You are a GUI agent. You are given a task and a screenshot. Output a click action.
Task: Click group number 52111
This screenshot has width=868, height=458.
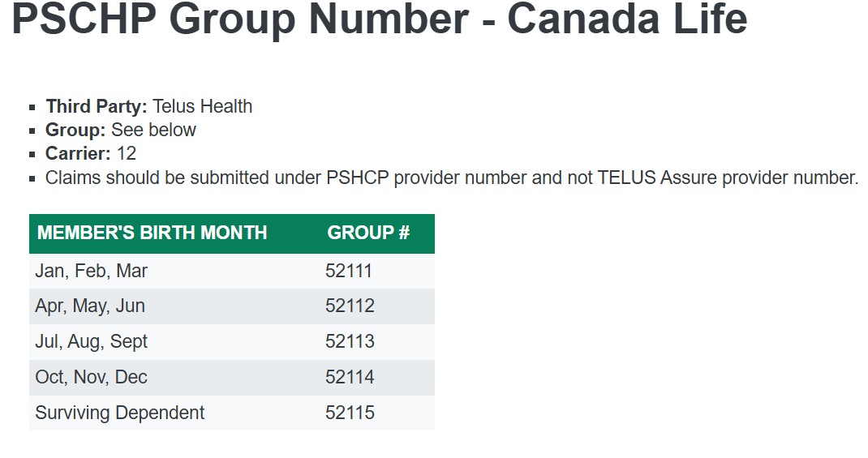pyautogui.click(x=350, y=271)
